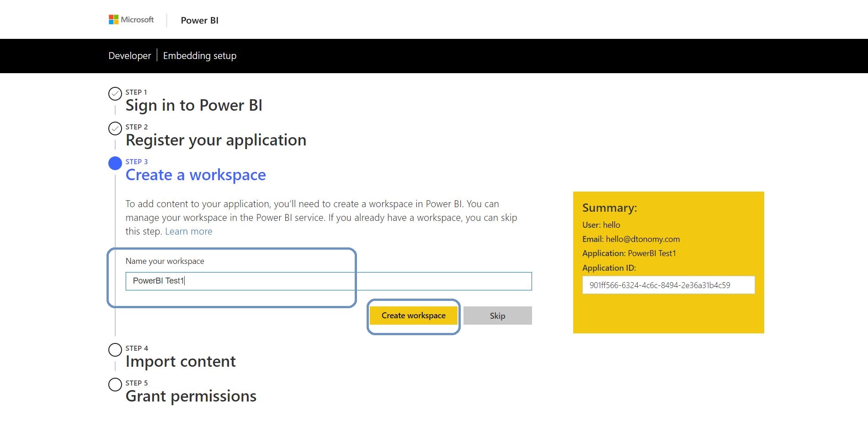Click the Step 4 empty circle
This screenshot has width=868, height=423.
tap(115, 350)
